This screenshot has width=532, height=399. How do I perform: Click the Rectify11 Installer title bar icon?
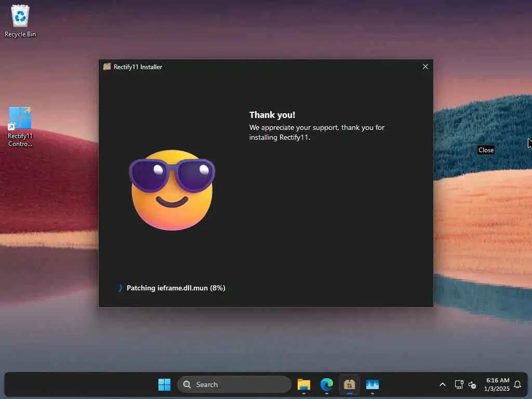click(107, 66)
